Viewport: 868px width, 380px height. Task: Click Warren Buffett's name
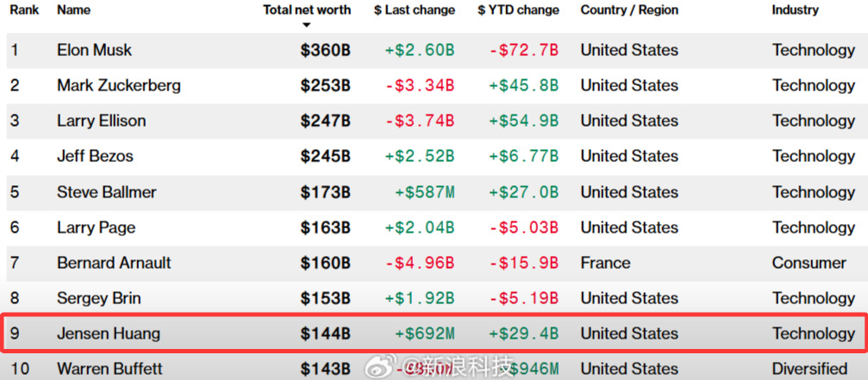[x=111, y=369]
